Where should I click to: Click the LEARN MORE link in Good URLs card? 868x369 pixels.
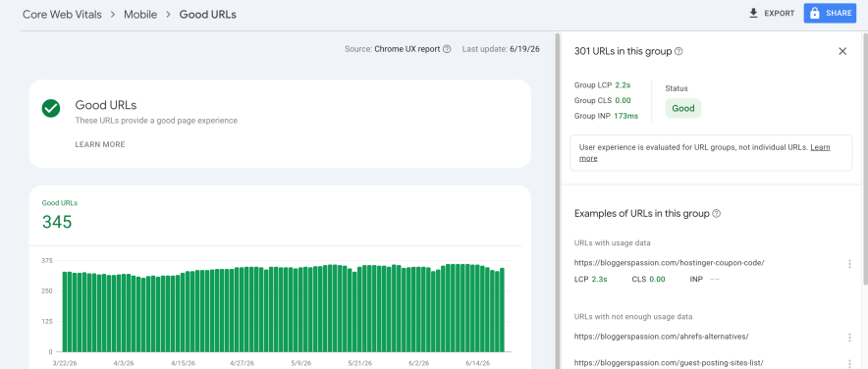coord(100,144)
